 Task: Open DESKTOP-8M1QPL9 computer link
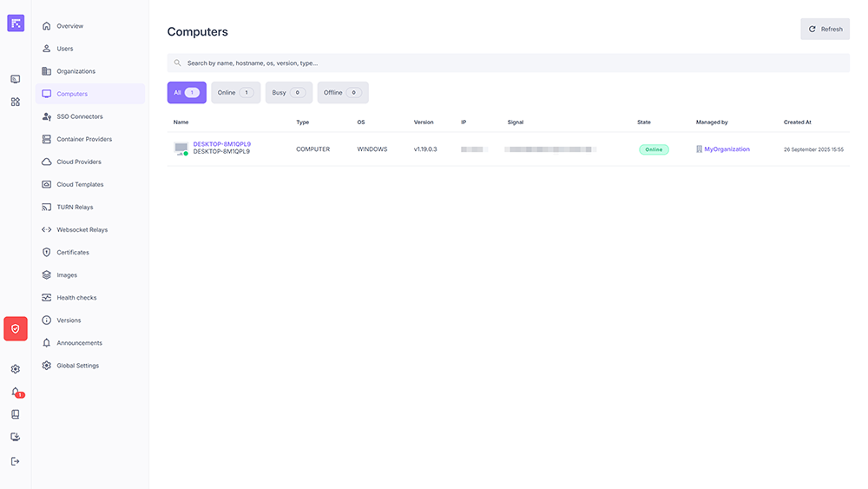(221, 144)
